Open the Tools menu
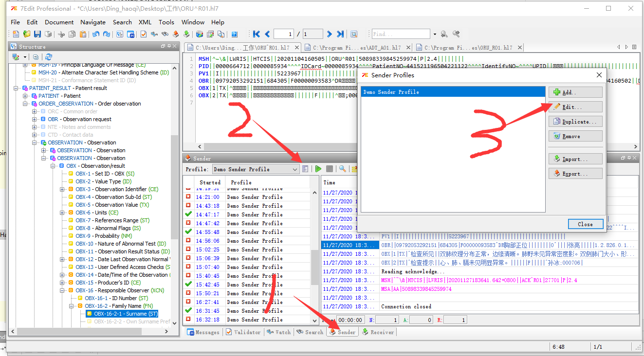The width and height of the screenshot is (644, 356). [x=166, y=22]
